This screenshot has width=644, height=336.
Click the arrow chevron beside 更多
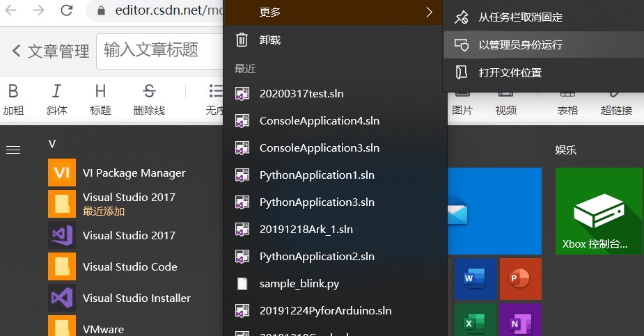tap(429, 12)
